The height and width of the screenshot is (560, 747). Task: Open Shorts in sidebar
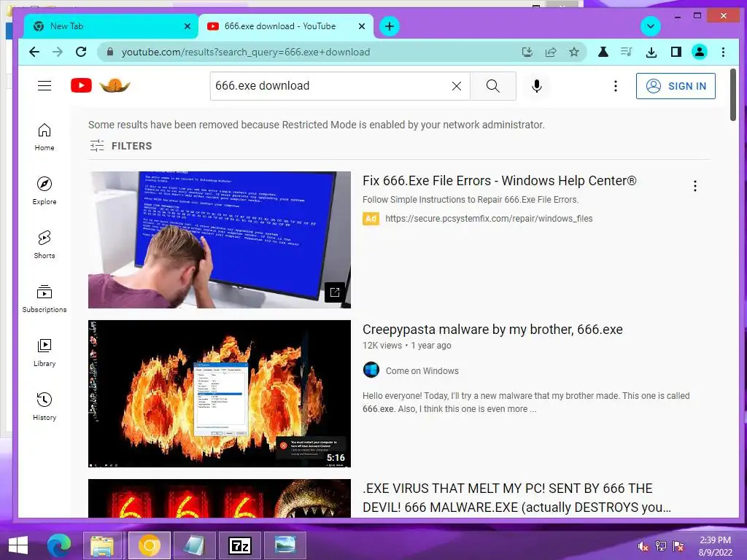coord(44,245)
